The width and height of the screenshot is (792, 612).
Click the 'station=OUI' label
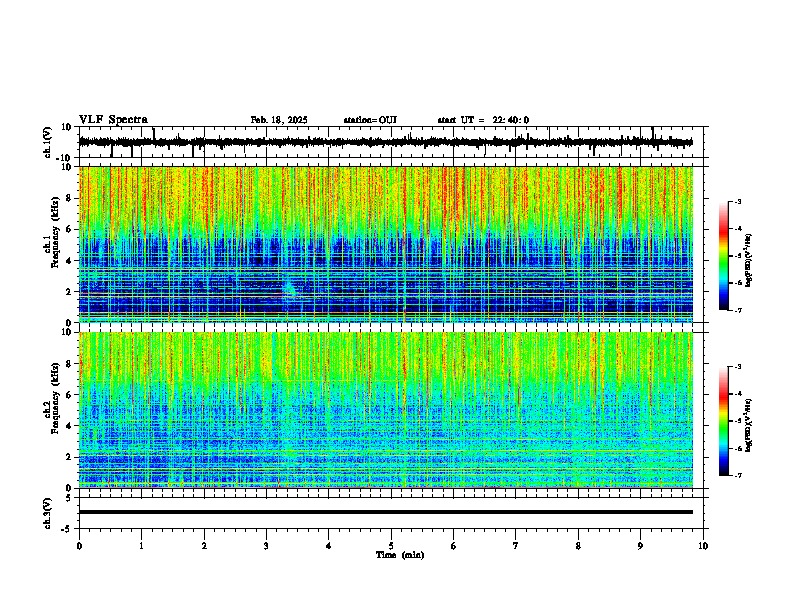coord(370,120)
